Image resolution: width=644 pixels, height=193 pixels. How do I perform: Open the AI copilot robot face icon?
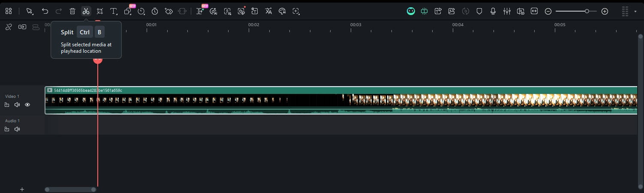tap(411, 12)
